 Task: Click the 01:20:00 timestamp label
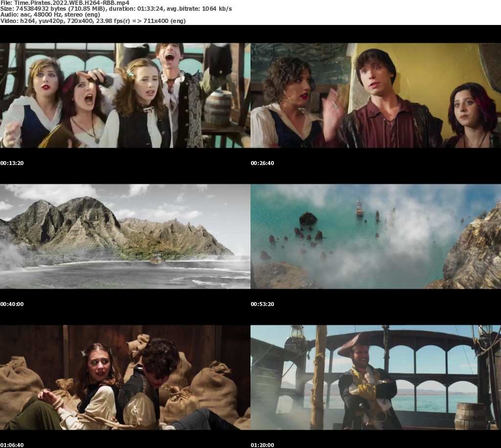[262, 445]
